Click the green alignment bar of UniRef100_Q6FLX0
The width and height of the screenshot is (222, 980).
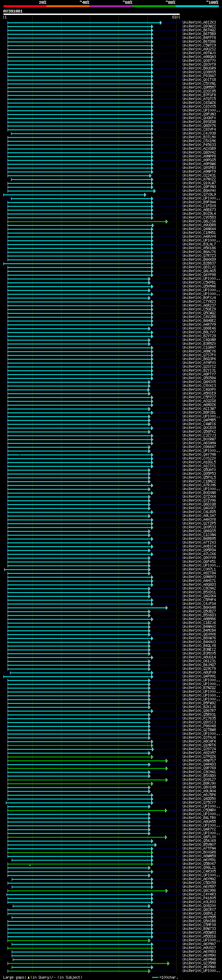coord(87,837)
